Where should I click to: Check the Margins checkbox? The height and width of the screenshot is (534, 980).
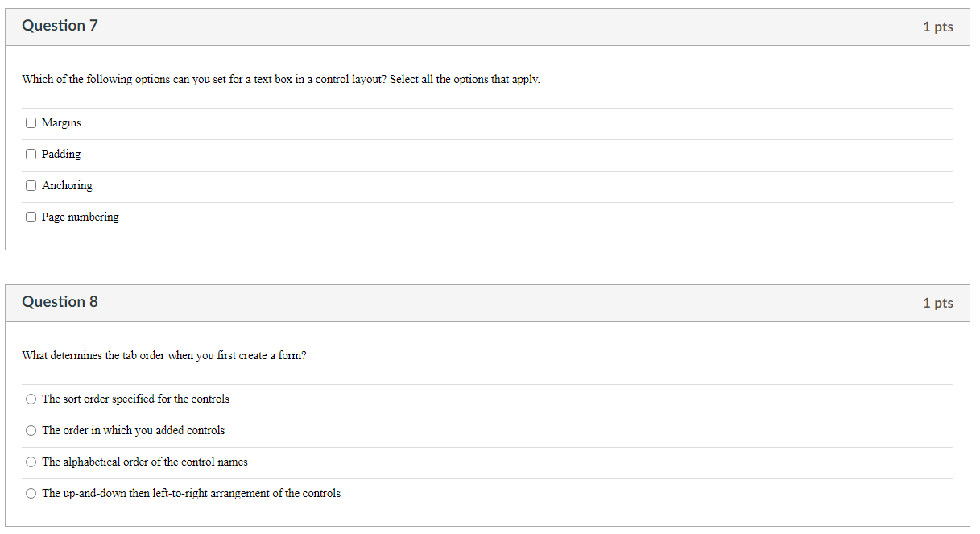click(31, 123)
